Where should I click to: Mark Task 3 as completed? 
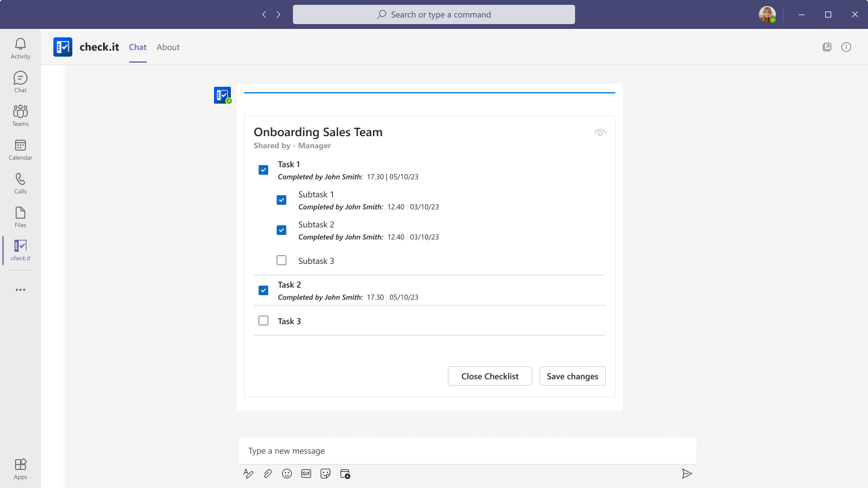pos(263,320)
